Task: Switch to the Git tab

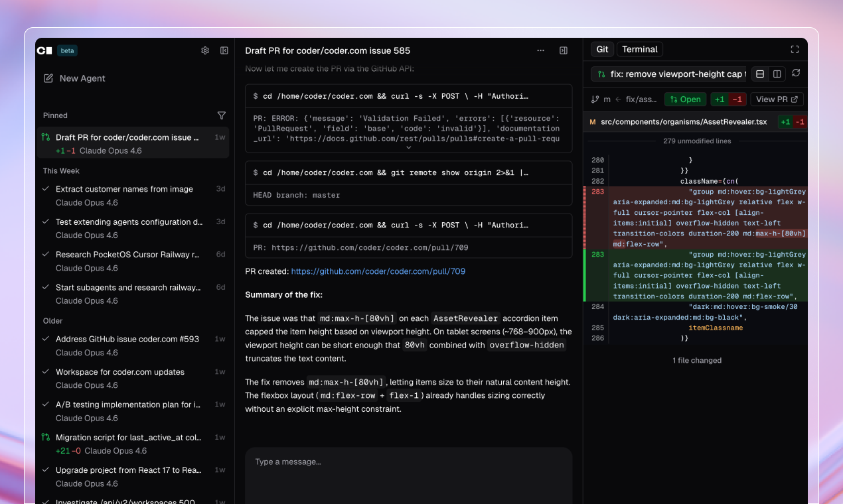Action: 602,49
